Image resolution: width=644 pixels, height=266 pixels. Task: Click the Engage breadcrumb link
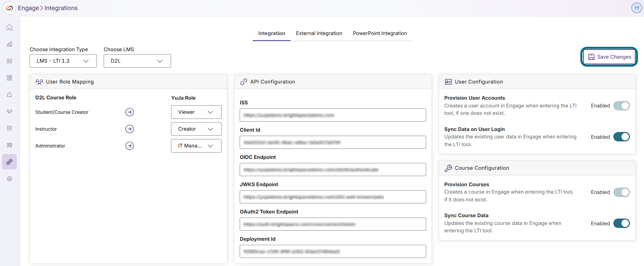[28, 8]
